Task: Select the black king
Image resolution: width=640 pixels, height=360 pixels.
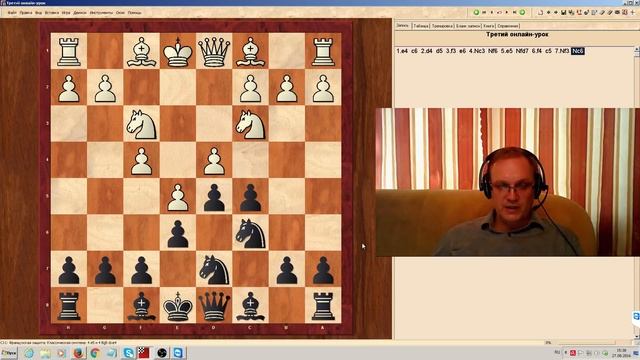Action: tap(178, 305)
